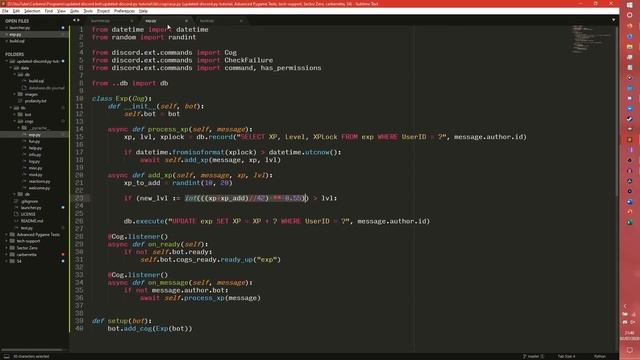Open README.md in the sidebar
The height and width of the screenshot is (360, 640).
point(32,221)
